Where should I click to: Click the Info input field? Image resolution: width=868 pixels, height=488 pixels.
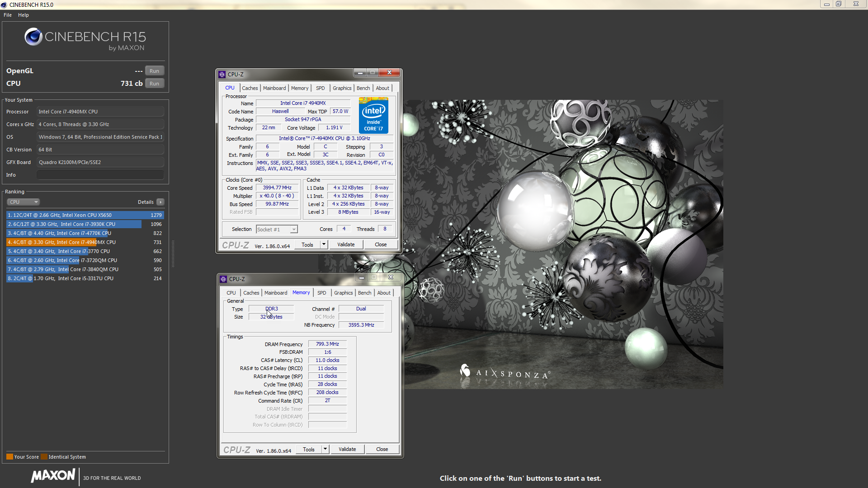pyautogui.click(x=100, y=175)
